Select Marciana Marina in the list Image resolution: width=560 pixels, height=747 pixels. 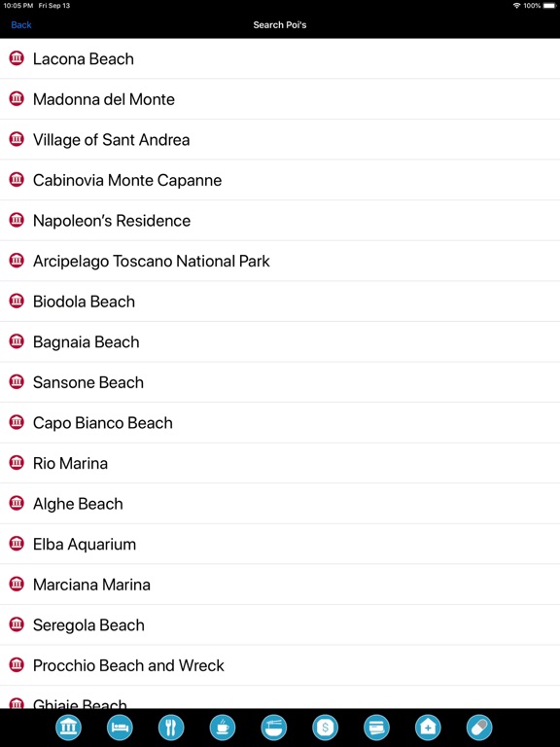coord(280,585)
